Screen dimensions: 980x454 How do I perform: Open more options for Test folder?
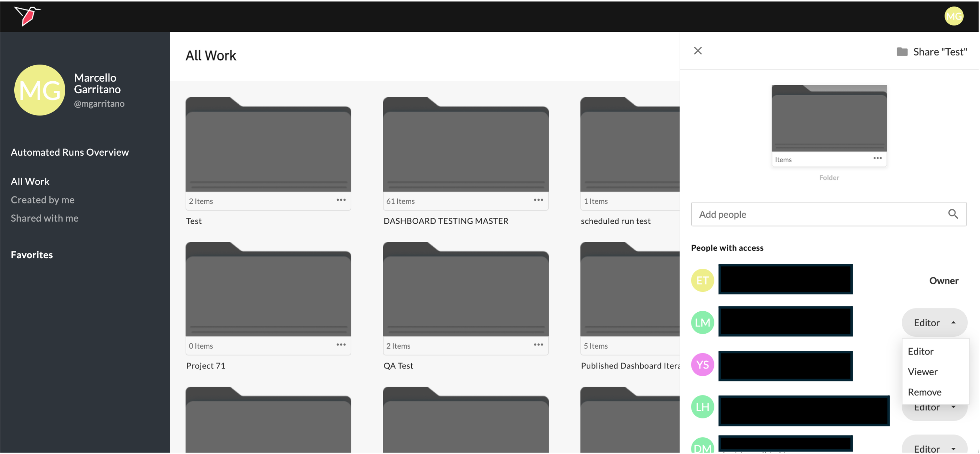pyautogui.click(x=341, y=200)
